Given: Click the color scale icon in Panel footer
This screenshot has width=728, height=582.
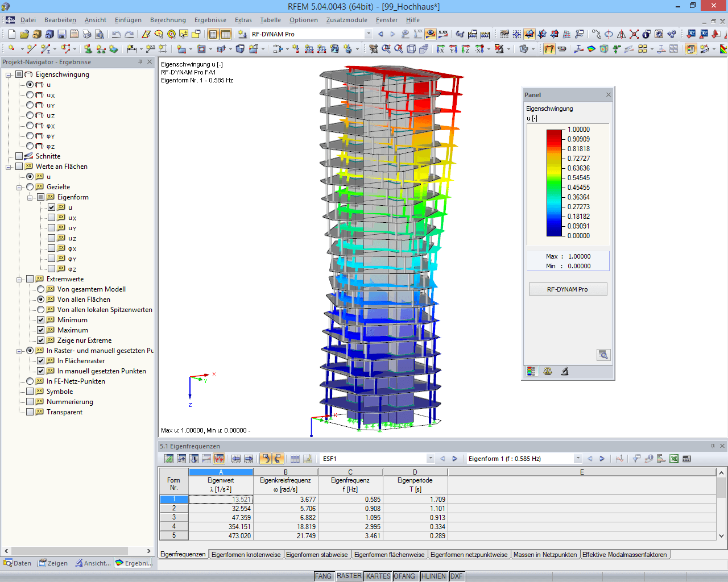Looking at the screenshot, I should tap(531, 371).
